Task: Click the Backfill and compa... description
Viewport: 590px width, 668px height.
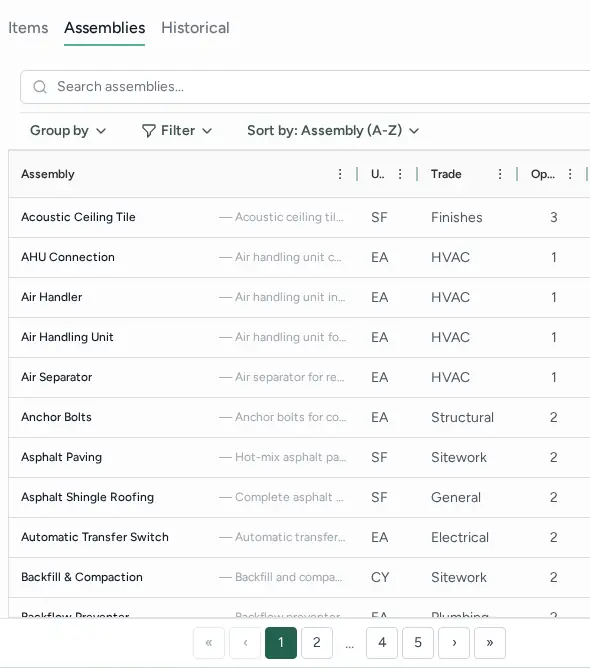Action: pos(288,577)
